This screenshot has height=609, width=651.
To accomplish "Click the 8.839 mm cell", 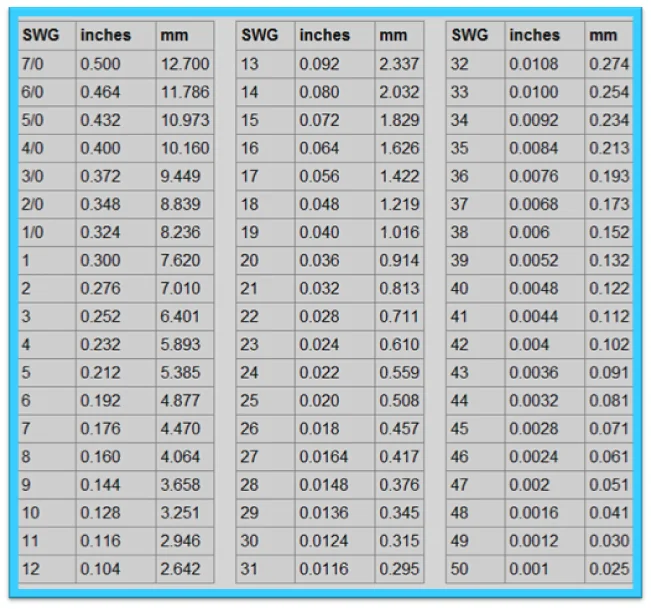I will [x=185, y=204].
